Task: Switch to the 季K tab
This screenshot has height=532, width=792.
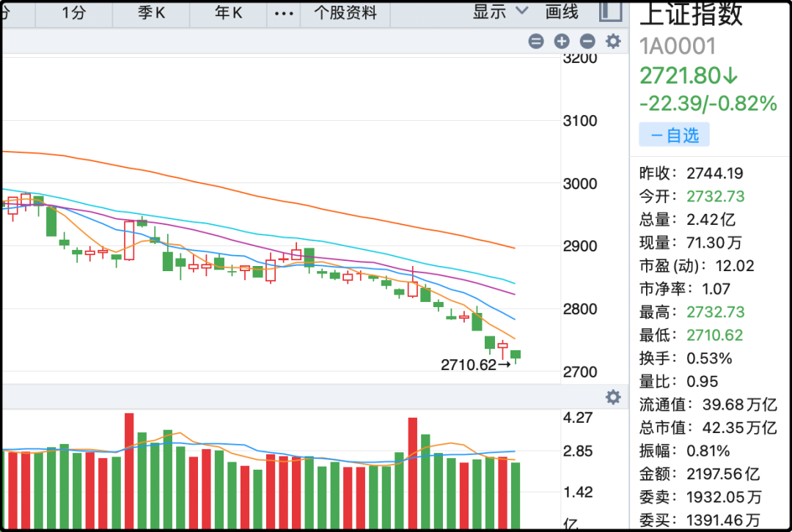Action: click(x=150, y=13)
